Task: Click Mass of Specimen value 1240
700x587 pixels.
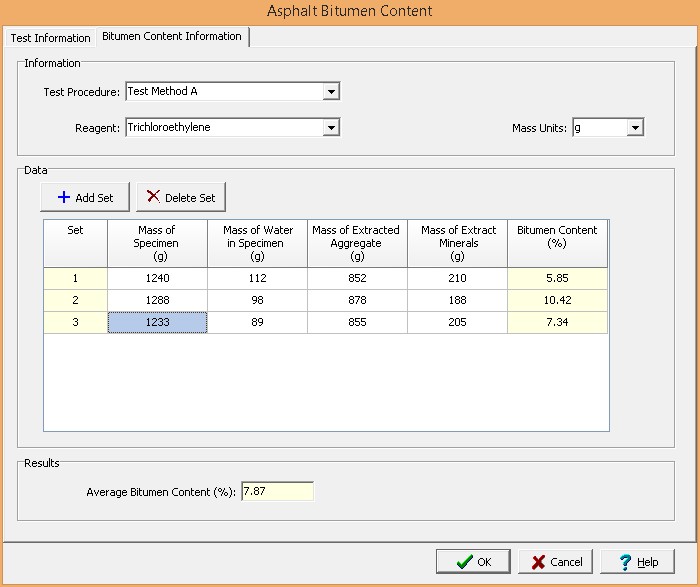Action: pyautogui.click(x=157, y=278)
